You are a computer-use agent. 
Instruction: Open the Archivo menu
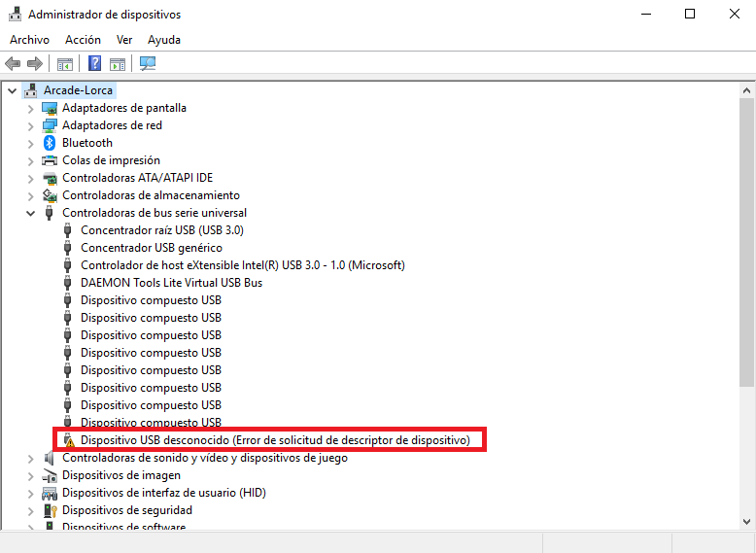pos(29,40)
